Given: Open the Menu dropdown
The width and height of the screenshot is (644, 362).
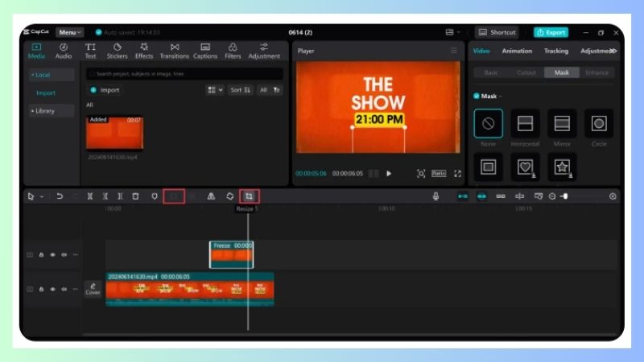Looking at the screenshot, I should point(69,32).
